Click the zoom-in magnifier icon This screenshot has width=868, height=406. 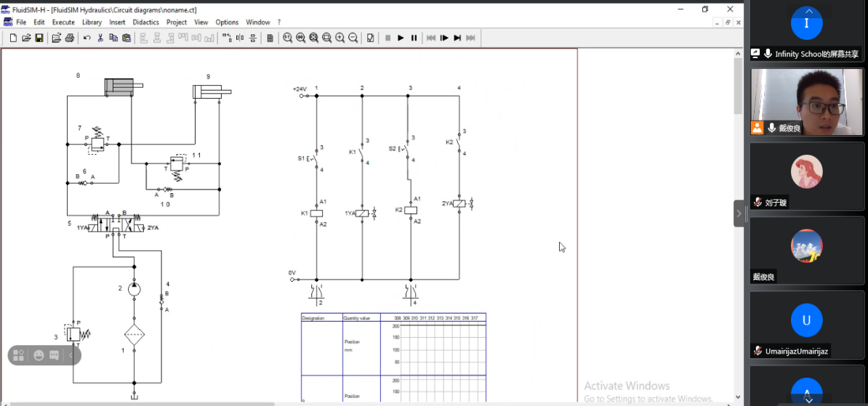(339, 38)
